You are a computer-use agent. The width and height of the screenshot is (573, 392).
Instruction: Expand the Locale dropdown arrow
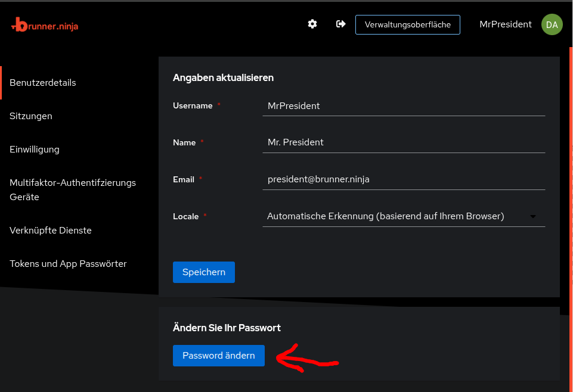click(533, 216)
